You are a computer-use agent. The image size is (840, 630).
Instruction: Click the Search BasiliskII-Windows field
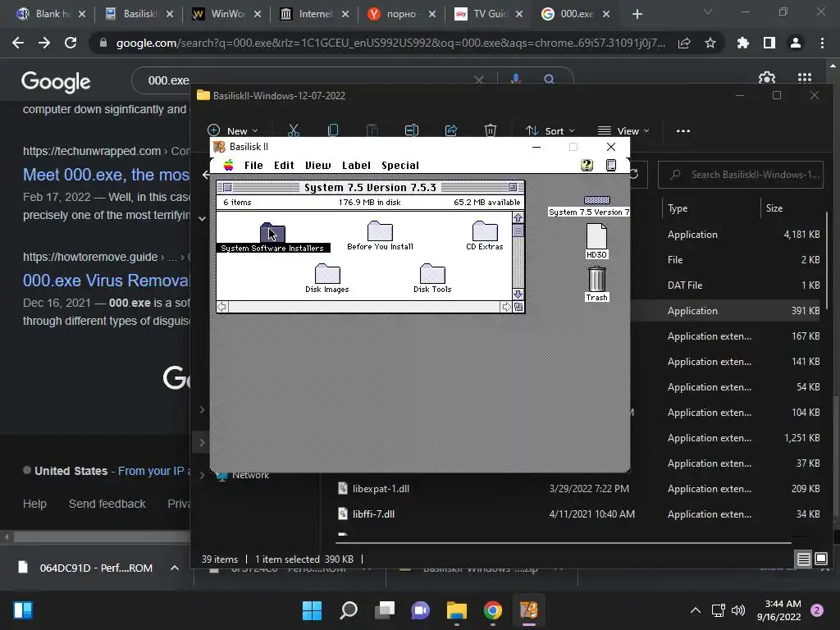click(741, 175)
